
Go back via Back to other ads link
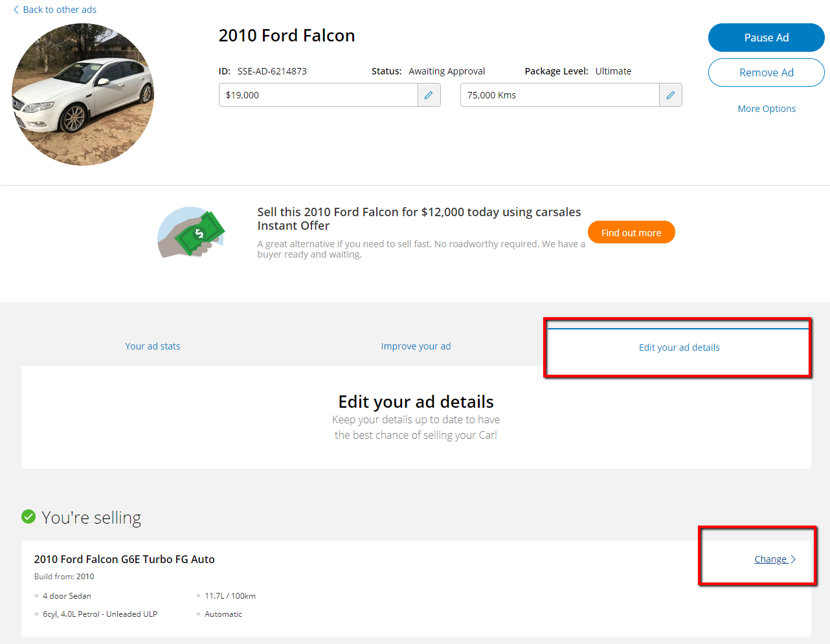point(60,10)
